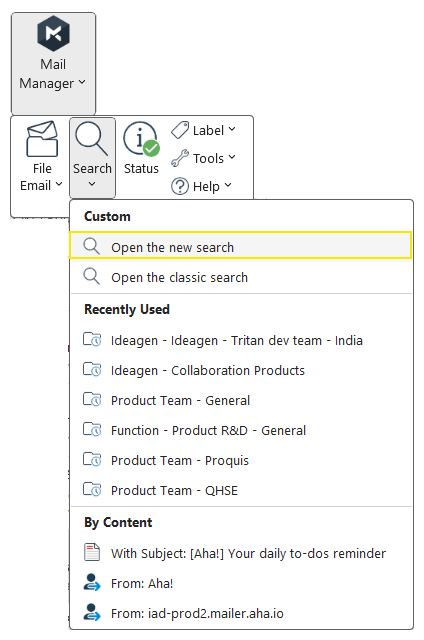Viewport: 424px width, 640px height.
Task: Expand the Mail Manager dropdown chevron
Action: click(x=82, y=82)
